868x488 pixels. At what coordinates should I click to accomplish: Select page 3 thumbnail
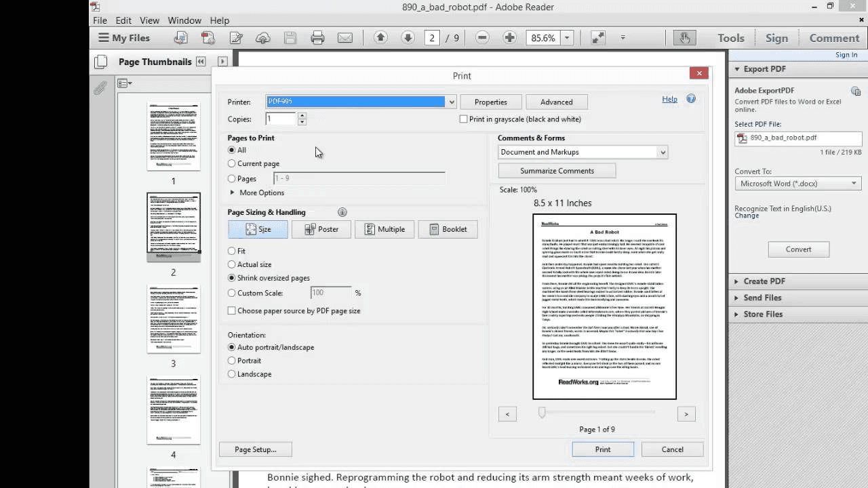pos(174,319)
